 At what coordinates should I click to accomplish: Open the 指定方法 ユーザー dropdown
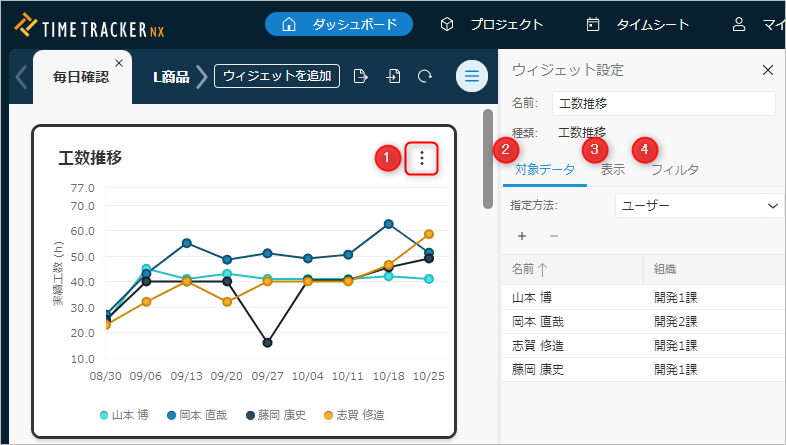click(699, 205)
